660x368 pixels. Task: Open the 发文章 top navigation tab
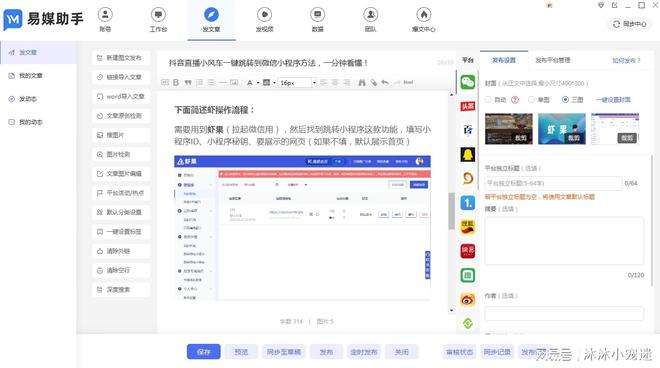211,19
